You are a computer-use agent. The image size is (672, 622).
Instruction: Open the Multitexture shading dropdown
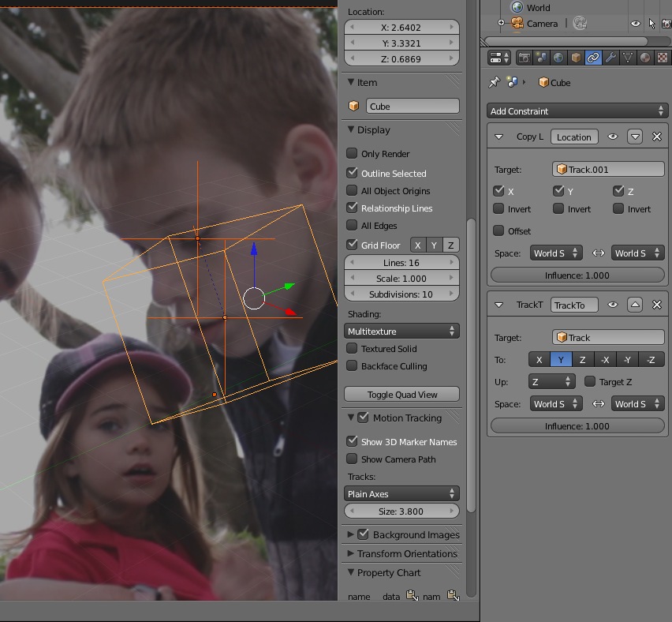401,332
